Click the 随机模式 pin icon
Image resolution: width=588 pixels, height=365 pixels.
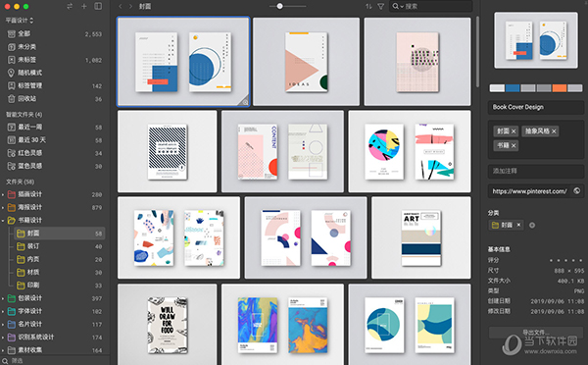click(x=11, y=73)
